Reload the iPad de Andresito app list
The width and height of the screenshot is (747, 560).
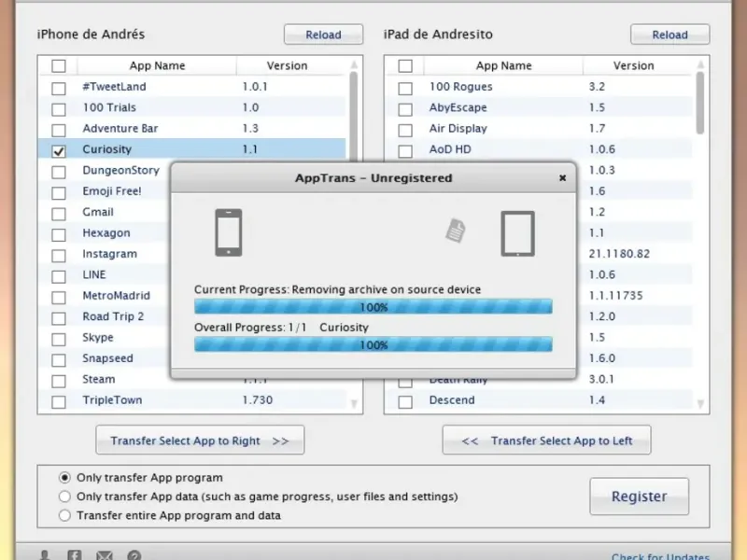tap(669, 35)
